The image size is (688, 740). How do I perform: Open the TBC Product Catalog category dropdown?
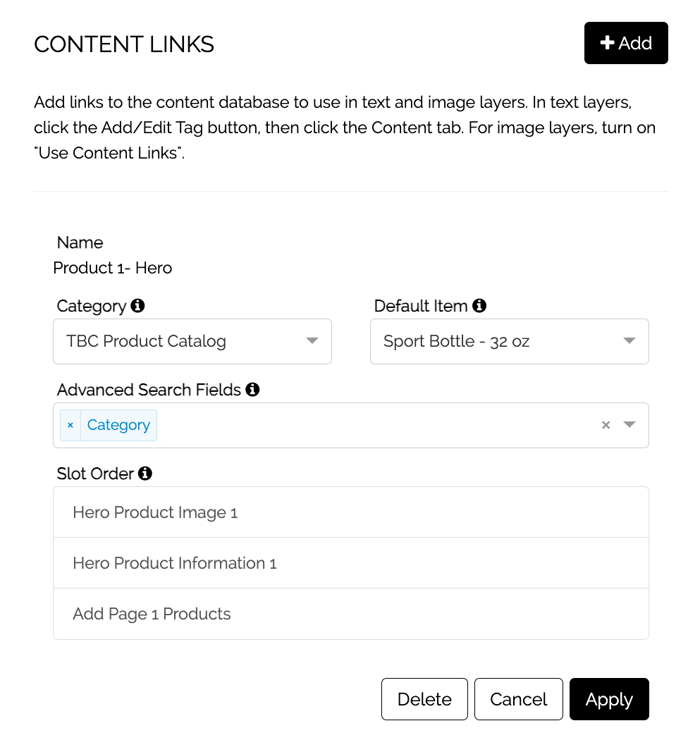[x=193, y=341]
